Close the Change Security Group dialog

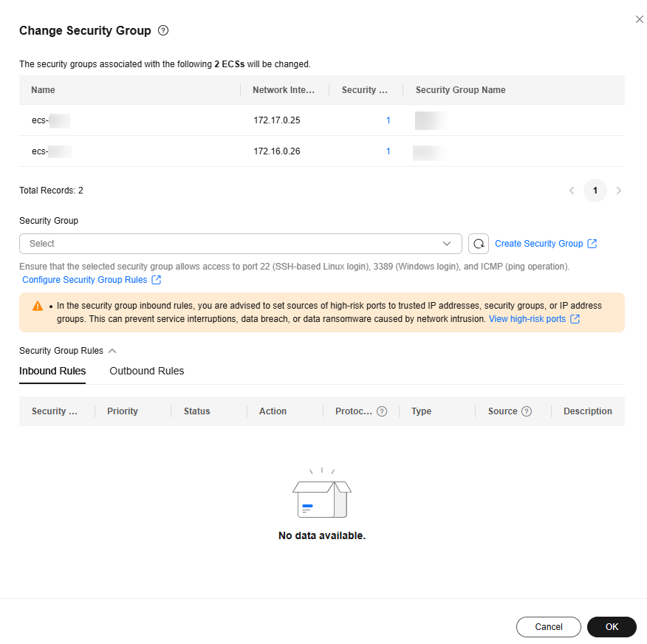pos(639,19)
